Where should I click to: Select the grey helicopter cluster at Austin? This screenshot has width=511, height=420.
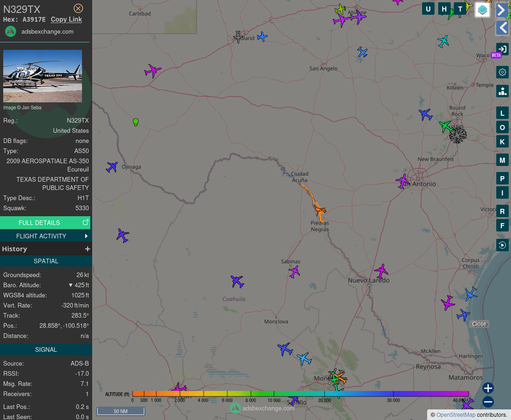458,135
